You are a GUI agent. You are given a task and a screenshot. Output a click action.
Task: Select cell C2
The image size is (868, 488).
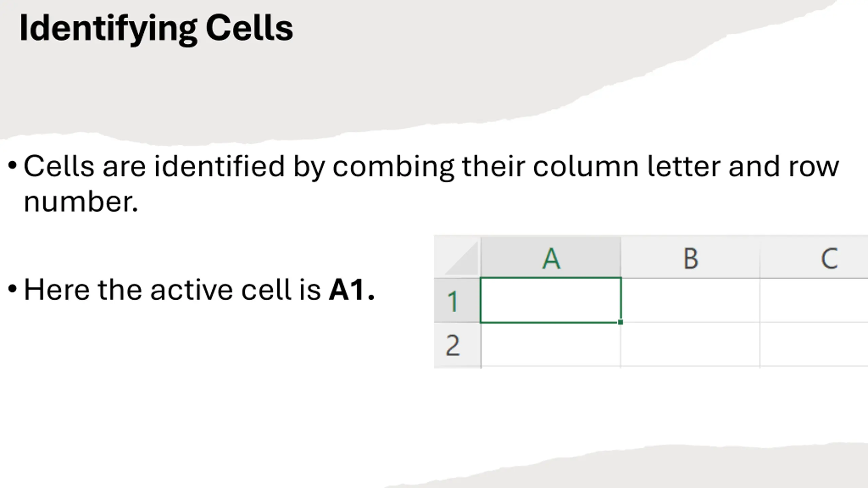tap(814, 344)
